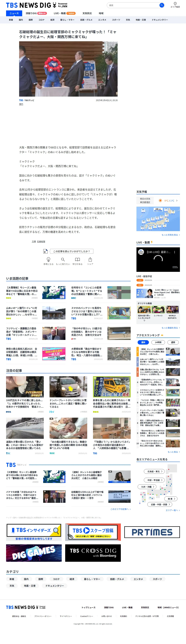Select 週間 ranking filter

click(x=173, y=342)
